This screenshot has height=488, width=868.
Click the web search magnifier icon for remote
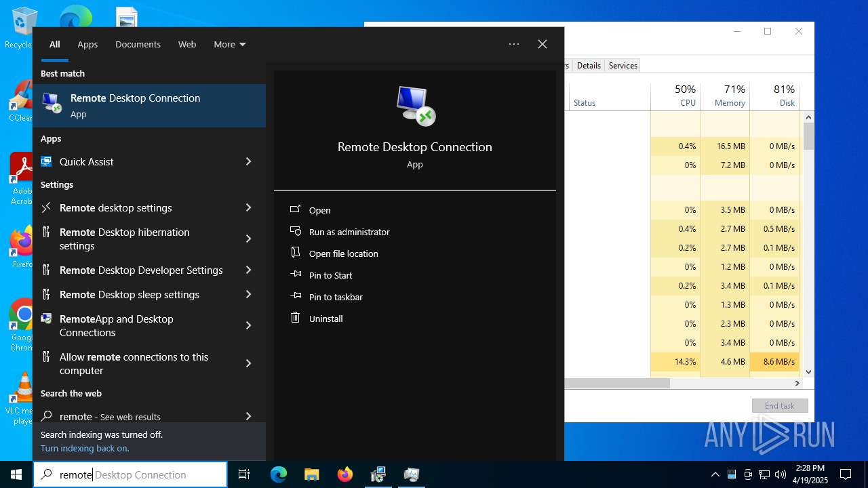[x=46, y=416]
